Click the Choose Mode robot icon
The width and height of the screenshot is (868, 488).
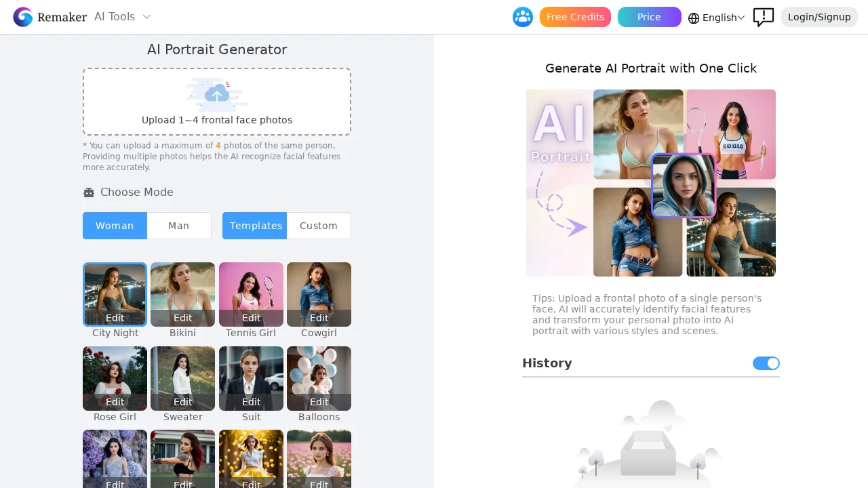(89, 192)
